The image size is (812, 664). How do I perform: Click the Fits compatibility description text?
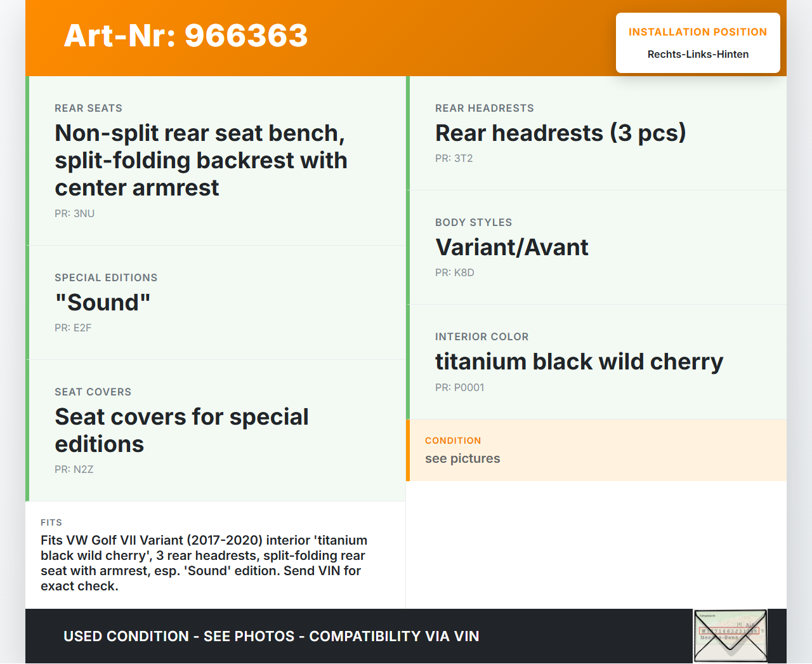point(204,563)
